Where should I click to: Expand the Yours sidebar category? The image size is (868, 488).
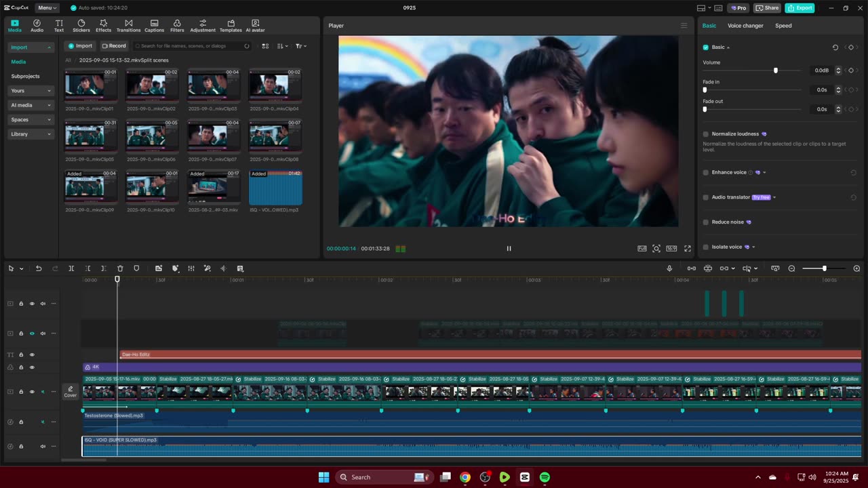click(x=31, y=91)
